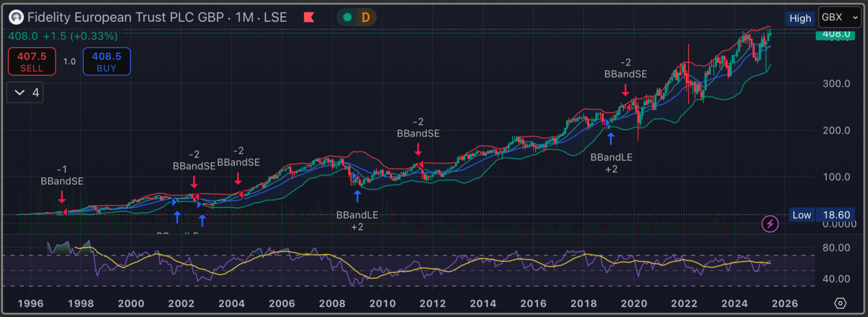Click the 40.00 RSI scale label
Screen dimensions: 868x317
[x=836, y=278]
